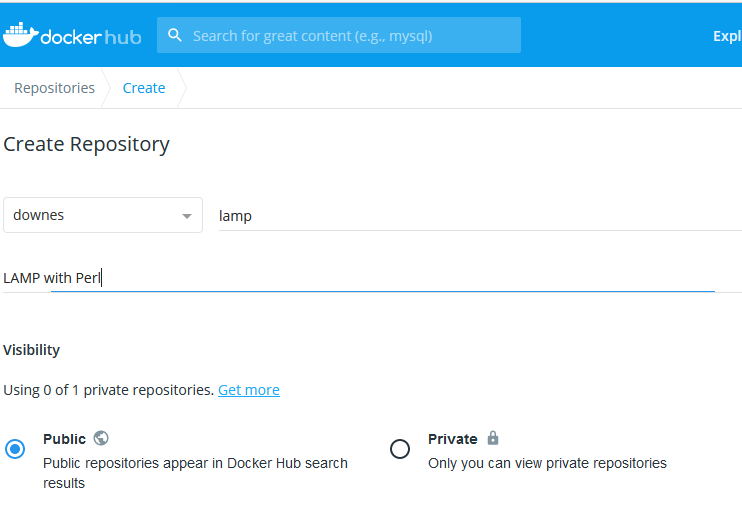Click the search magnifier icon

tap(175, 35)
